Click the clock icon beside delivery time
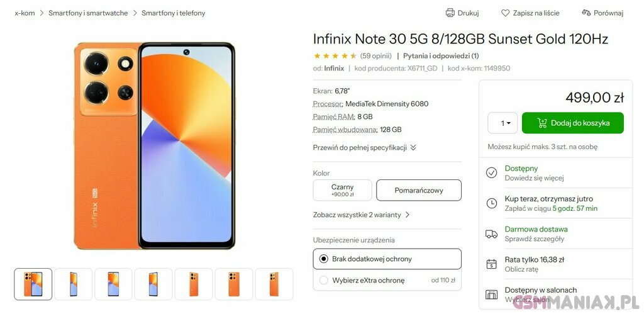This screenshot has height=314, width=644. coord(491,203)
